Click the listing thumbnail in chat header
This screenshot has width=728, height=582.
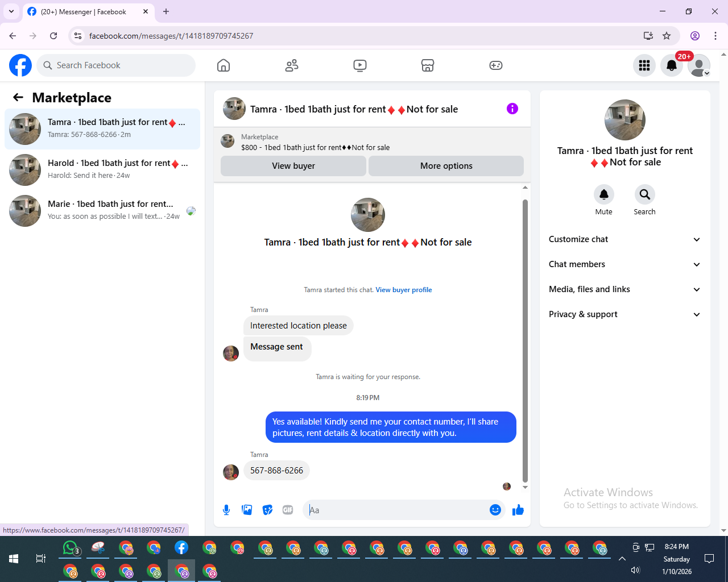coord(234,109)
